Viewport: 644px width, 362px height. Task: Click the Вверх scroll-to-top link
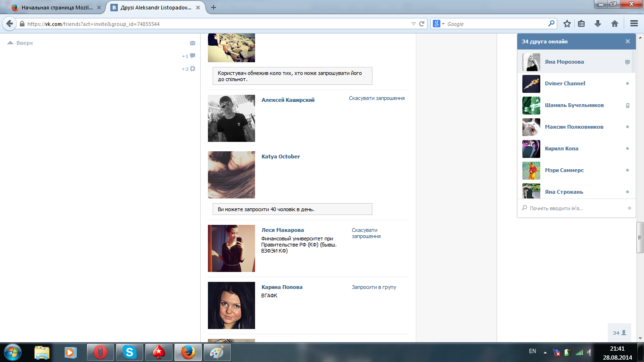tap(20, 43)
